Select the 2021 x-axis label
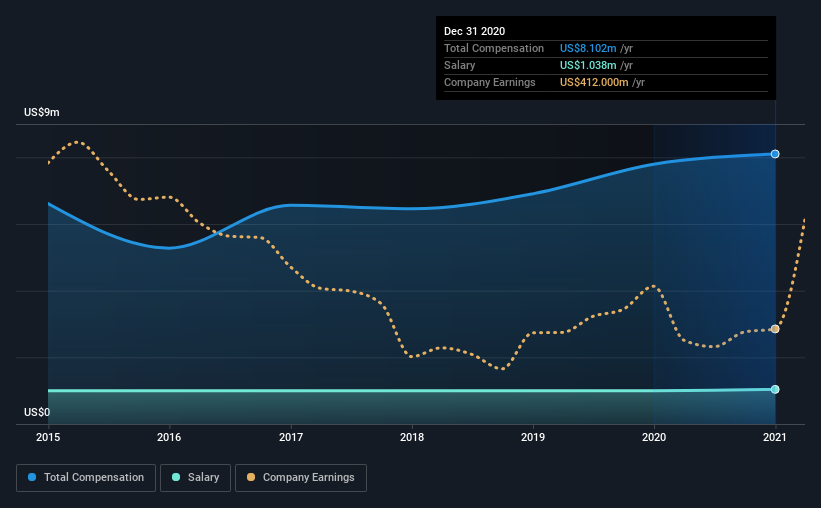The image size is (821, 508). tap(775, 437)
